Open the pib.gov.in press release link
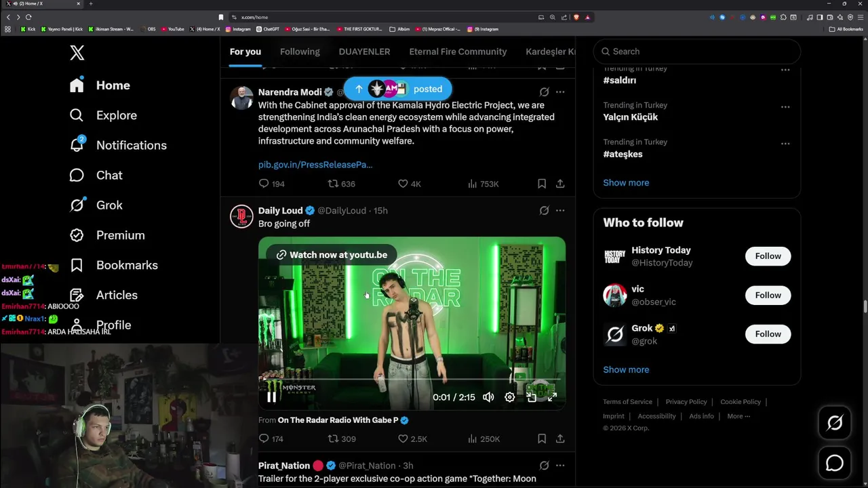 [315, 164]
